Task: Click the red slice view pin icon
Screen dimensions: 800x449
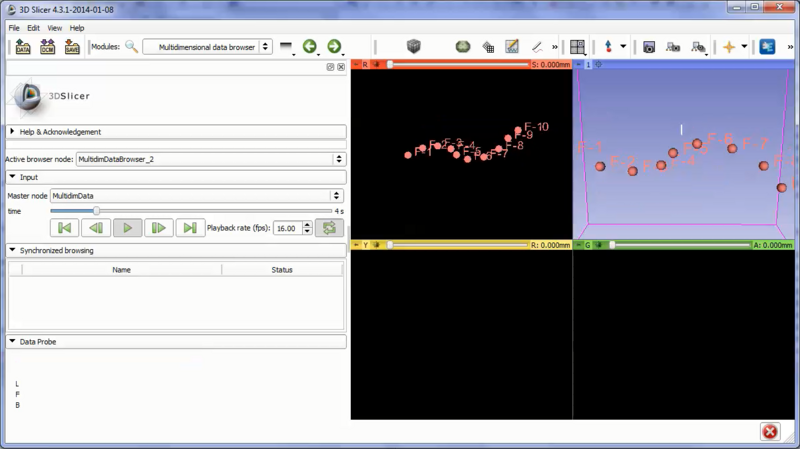Action: coord(356,65)
